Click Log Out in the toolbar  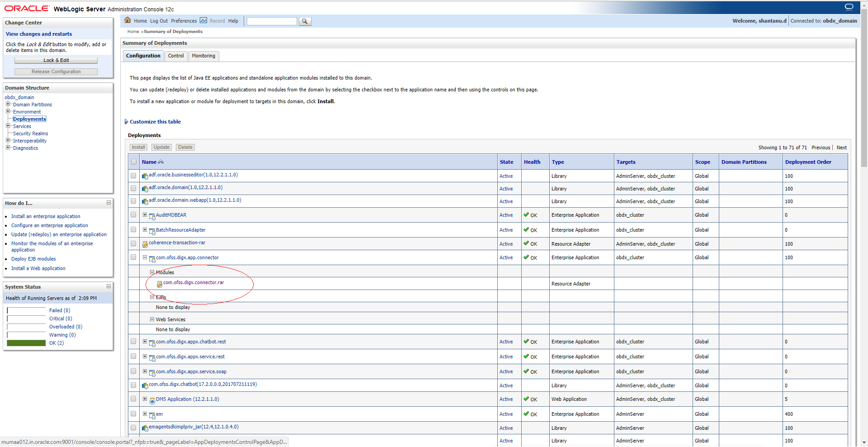click(159, 21)
